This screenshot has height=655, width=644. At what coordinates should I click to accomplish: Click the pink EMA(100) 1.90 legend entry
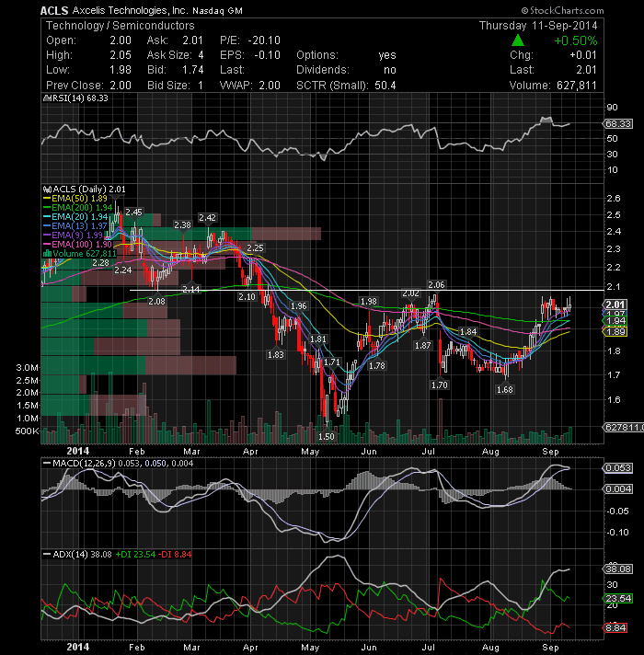click(77, 245)
